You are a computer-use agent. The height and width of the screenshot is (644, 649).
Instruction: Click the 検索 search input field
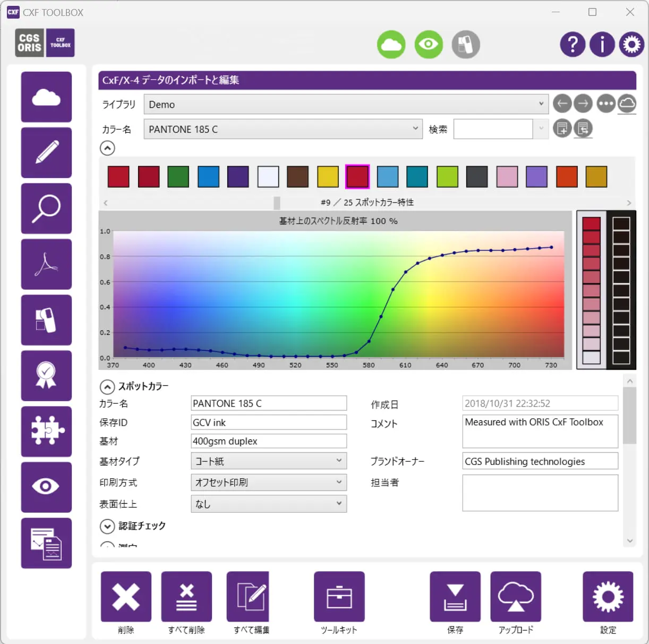(x=493, y=129)
